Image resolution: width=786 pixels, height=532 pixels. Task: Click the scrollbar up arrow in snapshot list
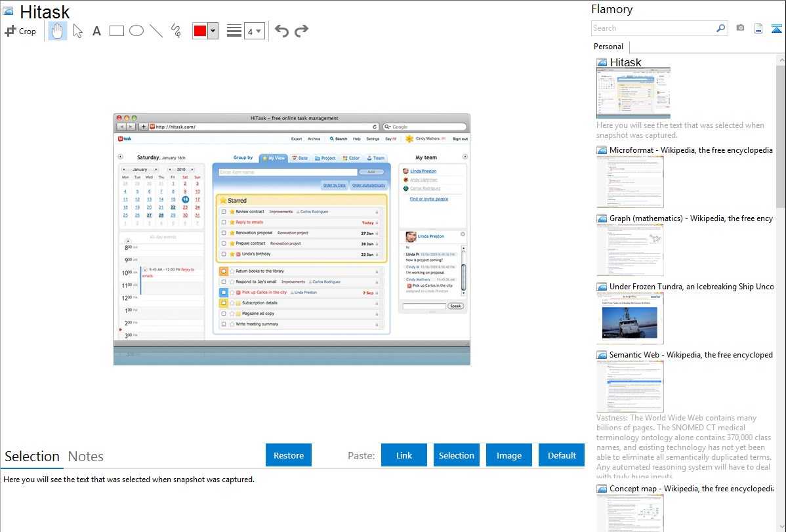pyautogui.click(x=781, y=60)
